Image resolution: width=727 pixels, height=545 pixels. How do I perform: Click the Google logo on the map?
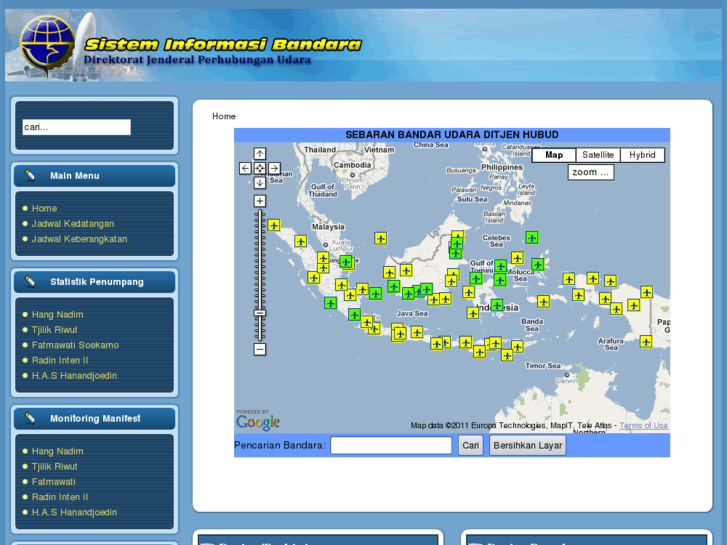pos(258,422)
